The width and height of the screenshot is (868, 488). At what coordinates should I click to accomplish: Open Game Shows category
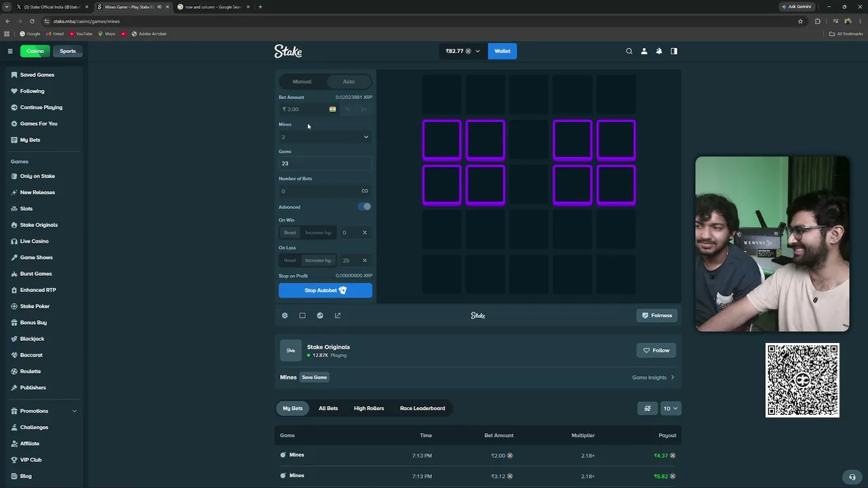click(x=35, y=258)
